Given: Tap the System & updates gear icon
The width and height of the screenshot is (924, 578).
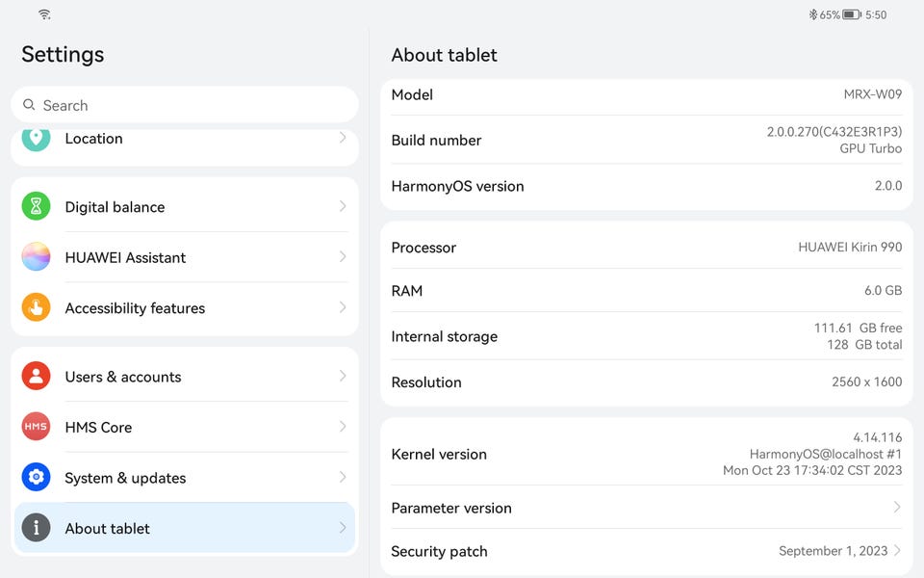Looking at the screenshot, I should pos(36,477).
